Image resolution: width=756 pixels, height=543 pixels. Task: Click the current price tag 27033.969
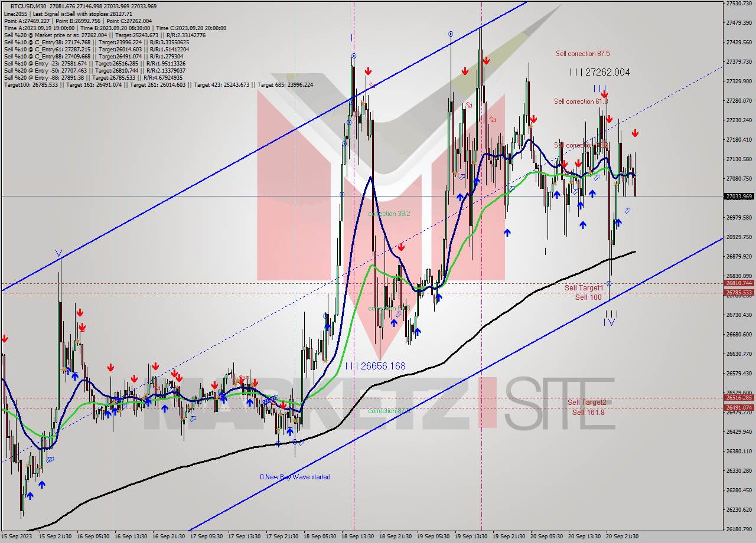739,196
